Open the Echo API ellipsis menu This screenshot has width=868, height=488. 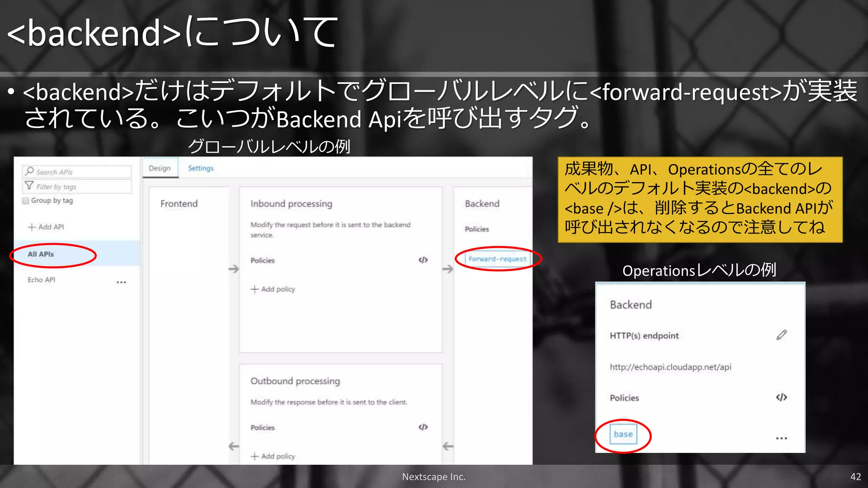(x=121, y=282)
